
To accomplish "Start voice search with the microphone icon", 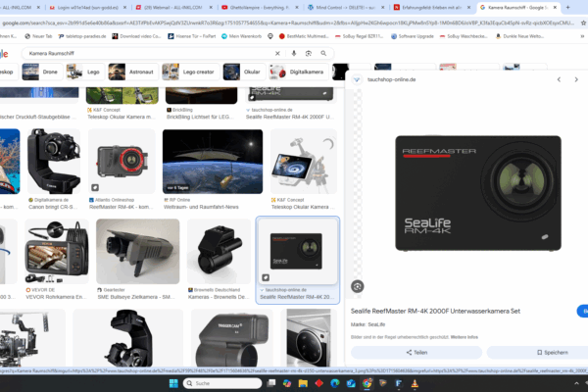I will (294, 53).
